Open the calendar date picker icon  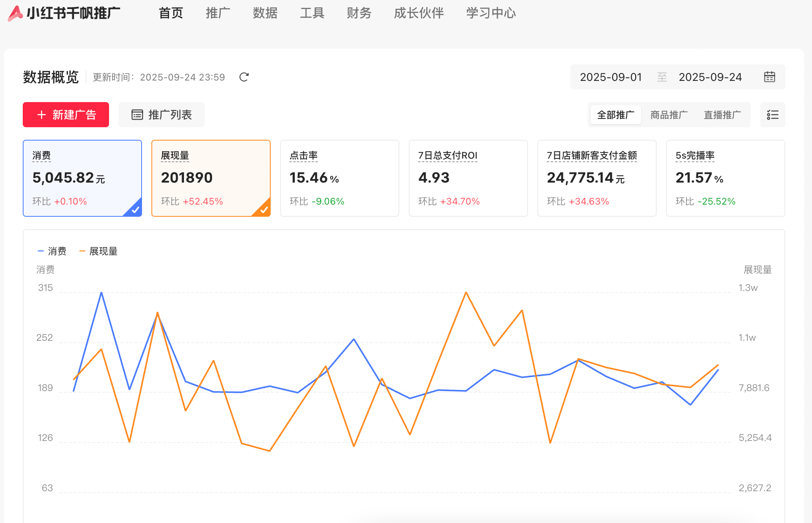tap(769, 77)
